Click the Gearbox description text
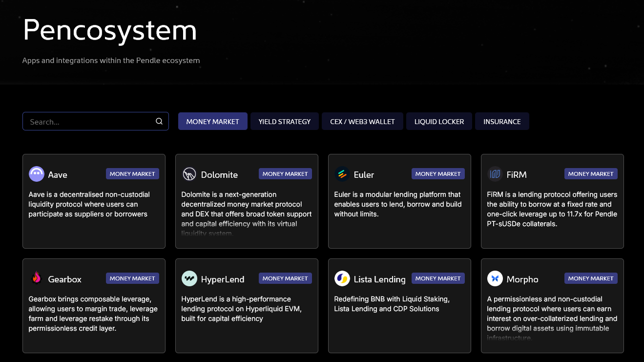The width and height of the screenshot is (644, 362). click(x=93, y=314)
